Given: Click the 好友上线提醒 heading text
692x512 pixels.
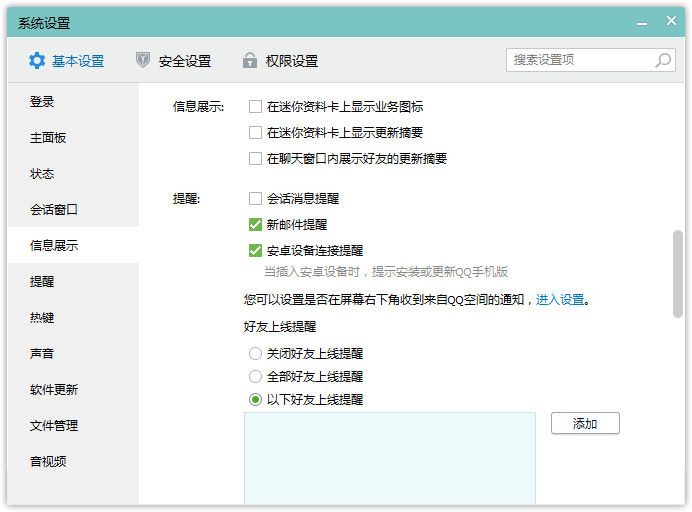Looking at the screenshot, I should (x=280, y=327).
